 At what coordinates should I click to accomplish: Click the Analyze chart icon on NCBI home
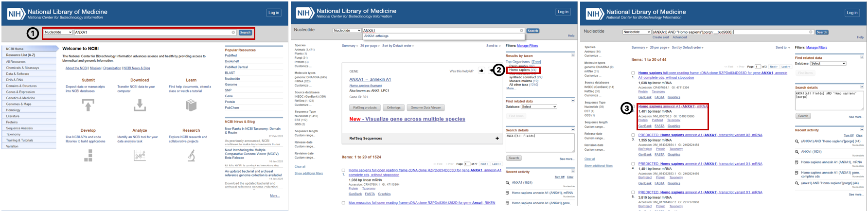click(140, 155)
